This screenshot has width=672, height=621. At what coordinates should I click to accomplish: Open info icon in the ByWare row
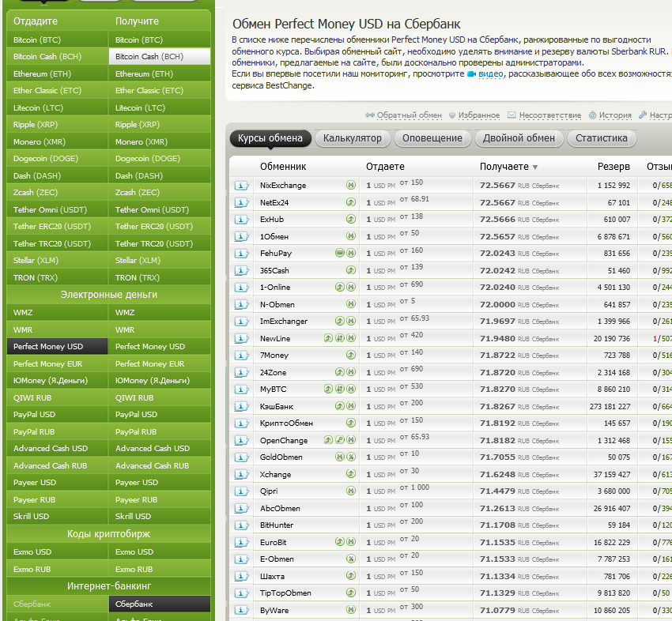(241, 611)
